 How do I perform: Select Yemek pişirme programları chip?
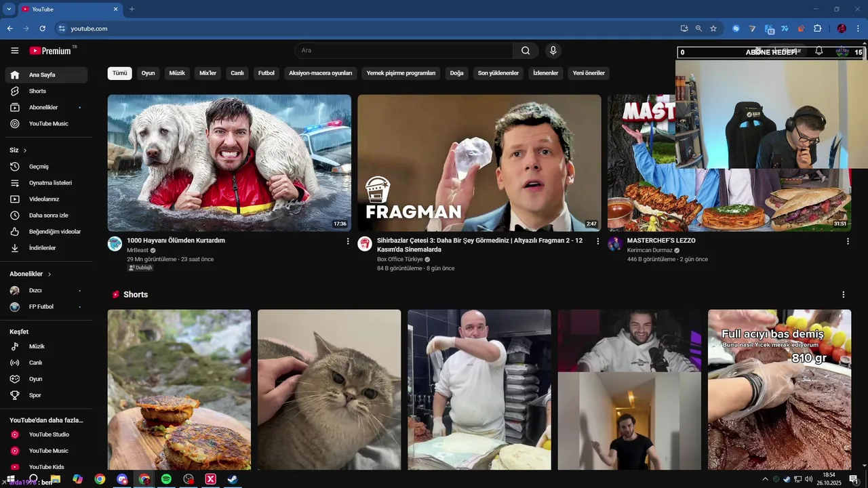[401, 73]
